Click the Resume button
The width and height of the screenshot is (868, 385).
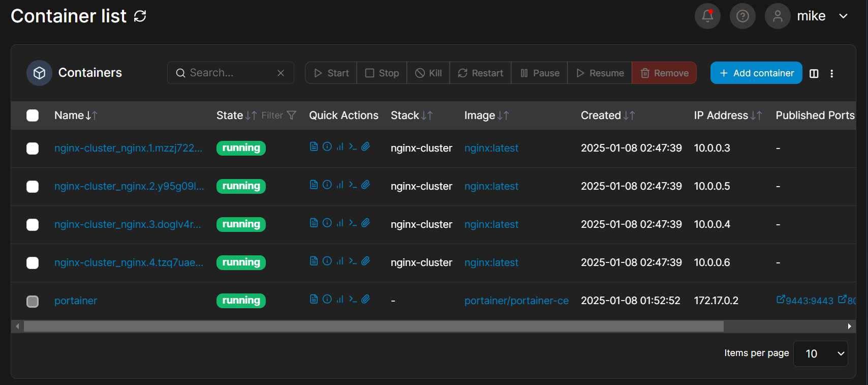point(600,73)
